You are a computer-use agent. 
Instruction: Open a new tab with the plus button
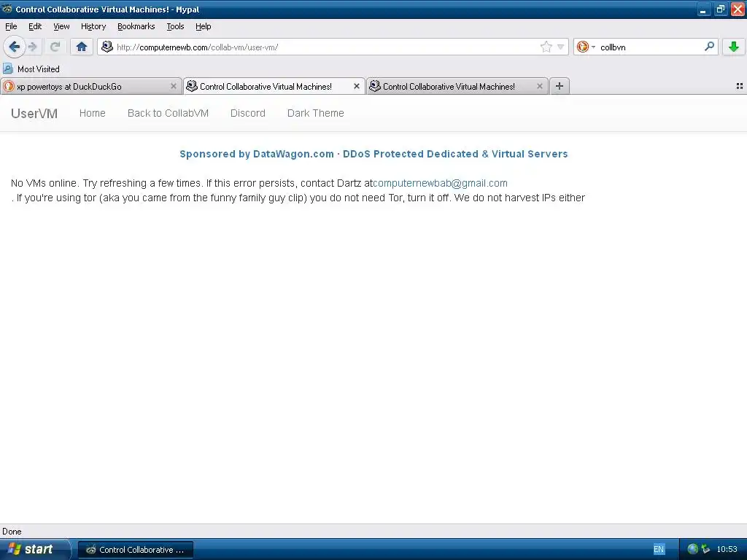pos(560,86)
